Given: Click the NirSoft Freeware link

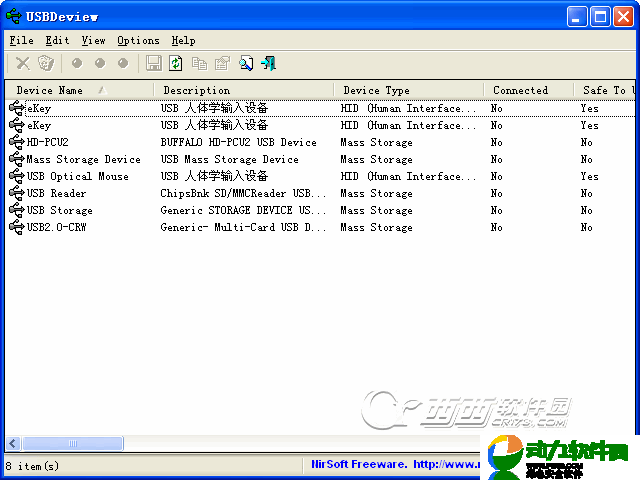Looking at the screenshot, I should pyautogui.click(x=357, y=465).
